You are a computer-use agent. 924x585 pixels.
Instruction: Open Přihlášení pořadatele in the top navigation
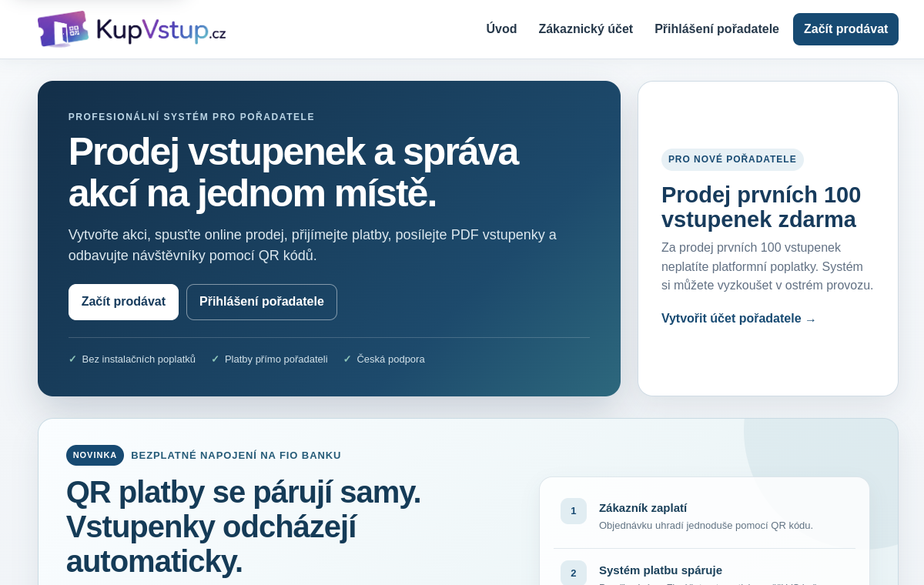717,29
